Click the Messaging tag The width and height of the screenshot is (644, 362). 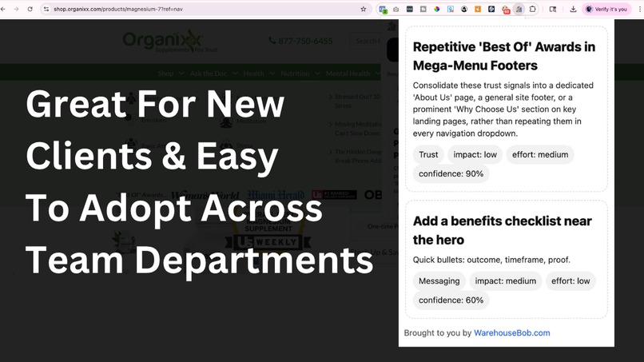tap(439, 281)
